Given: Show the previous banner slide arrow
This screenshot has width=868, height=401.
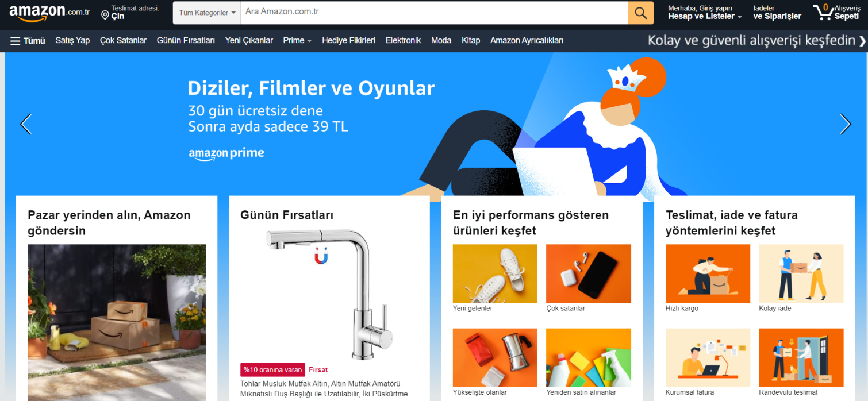Looking at the screenshot, I should point(26,124).
